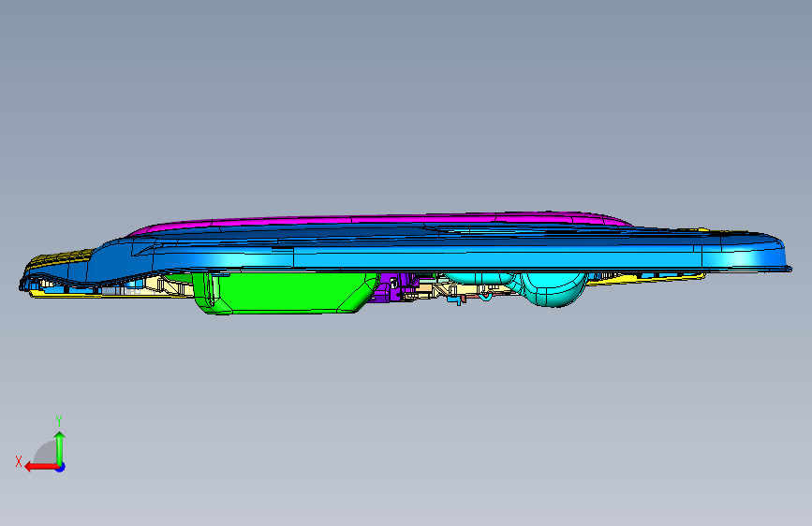Select the cyan rounded part under the body
Screen dimensions: 812x526
(554, 290)
